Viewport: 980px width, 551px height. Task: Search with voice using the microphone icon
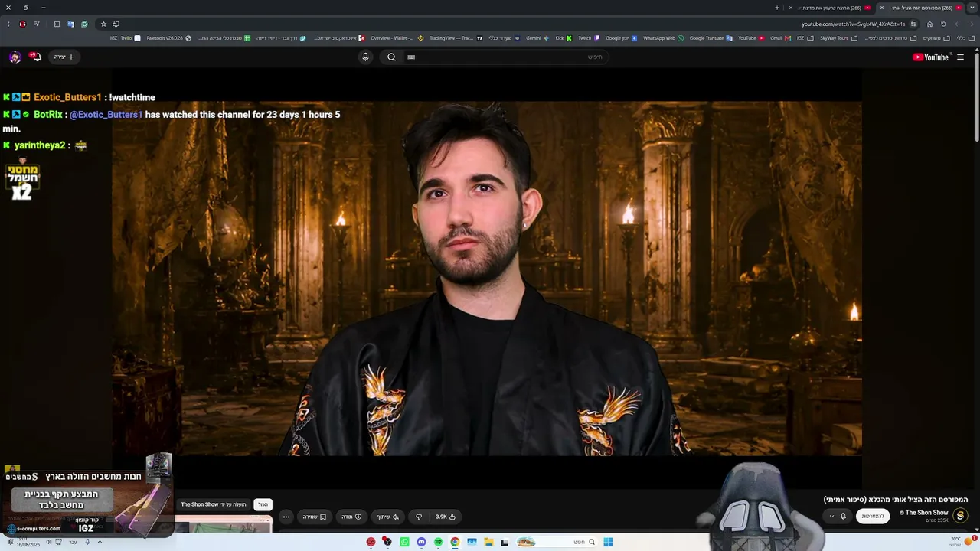click(x=365, y=57)
